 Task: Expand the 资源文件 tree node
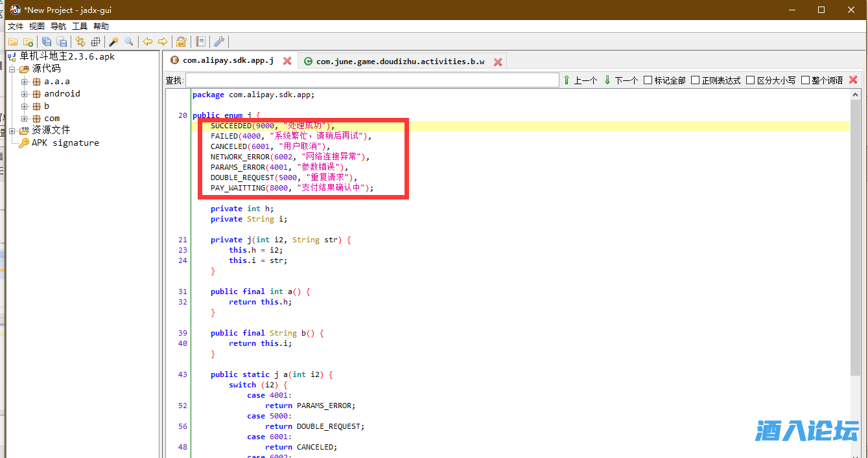12,130
